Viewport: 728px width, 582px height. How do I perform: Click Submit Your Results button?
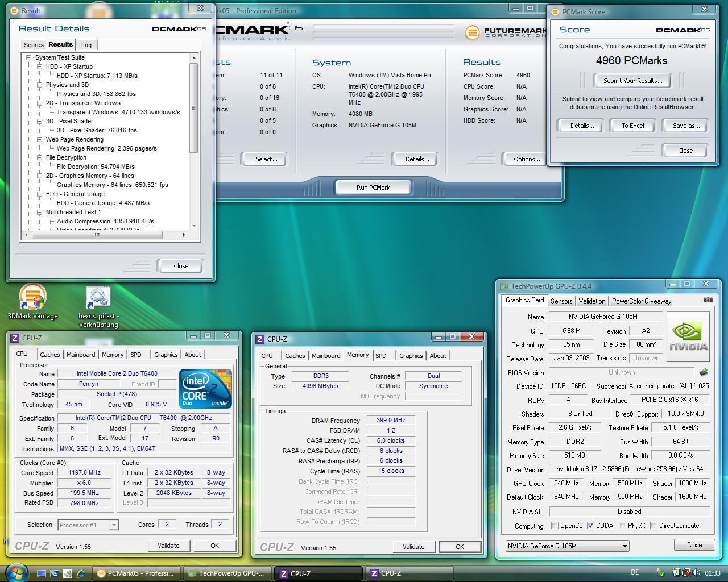(x=632, y=81)
